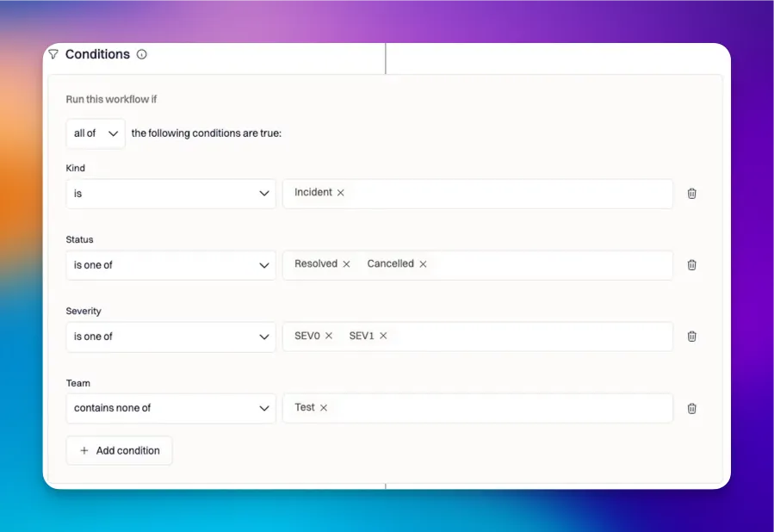Click Add condition button
774x532 pixels.
tap(119, 450)
